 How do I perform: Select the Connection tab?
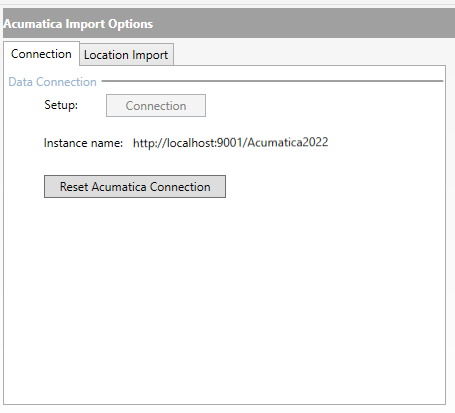point(41,54)
